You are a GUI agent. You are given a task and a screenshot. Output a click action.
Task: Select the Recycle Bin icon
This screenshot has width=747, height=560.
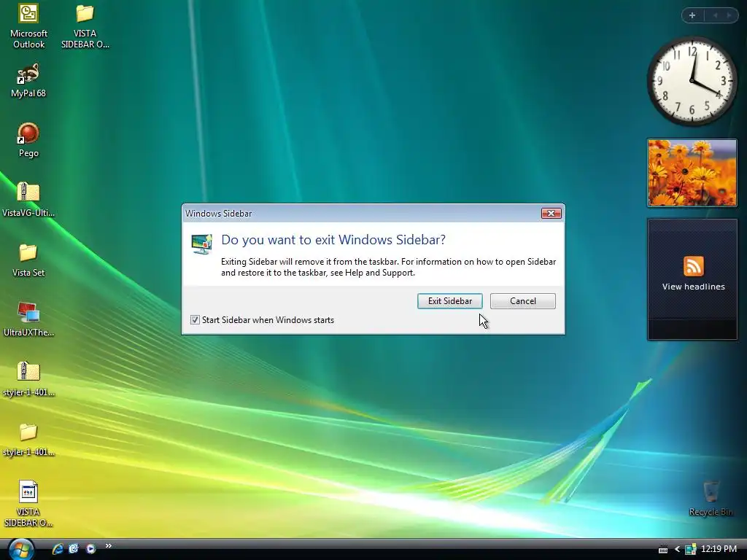[x=711, y=499]
